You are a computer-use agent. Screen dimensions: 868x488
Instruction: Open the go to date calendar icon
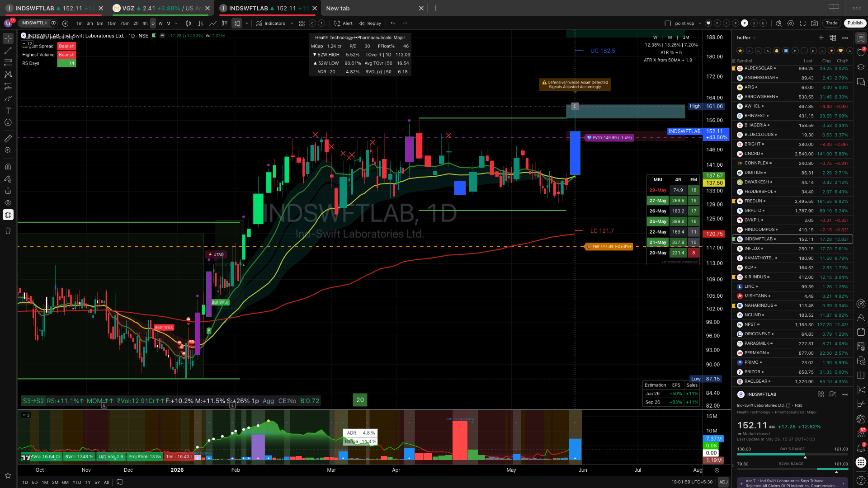(x=119, y=482)
